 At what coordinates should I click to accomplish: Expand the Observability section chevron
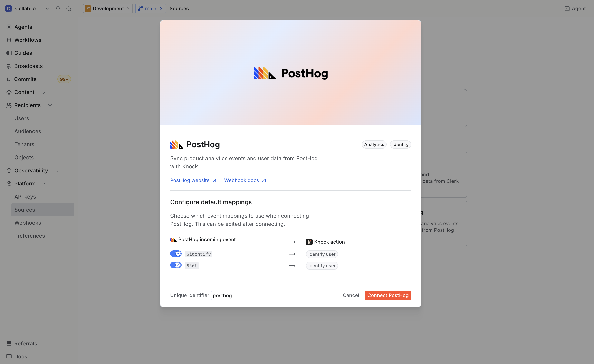click(x=57, y=170)
